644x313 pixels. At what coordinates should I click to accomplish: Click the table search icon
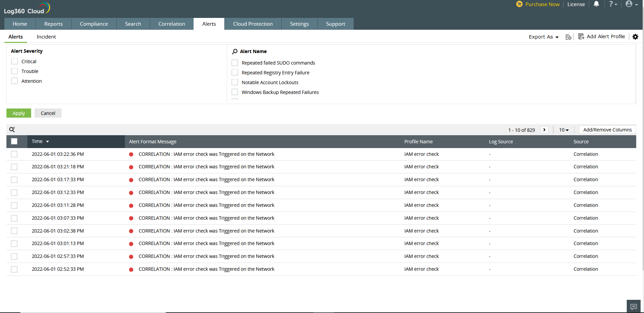click(12, 129)
